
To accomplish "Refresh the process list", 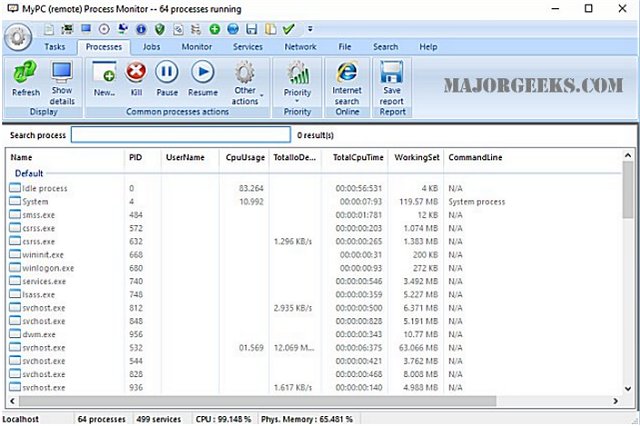I will (26, 79).
